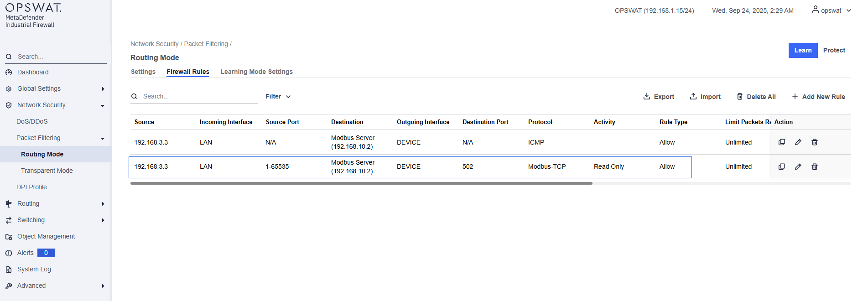
Task: Open the opswat user account dropdown
Action: point(831,10)
